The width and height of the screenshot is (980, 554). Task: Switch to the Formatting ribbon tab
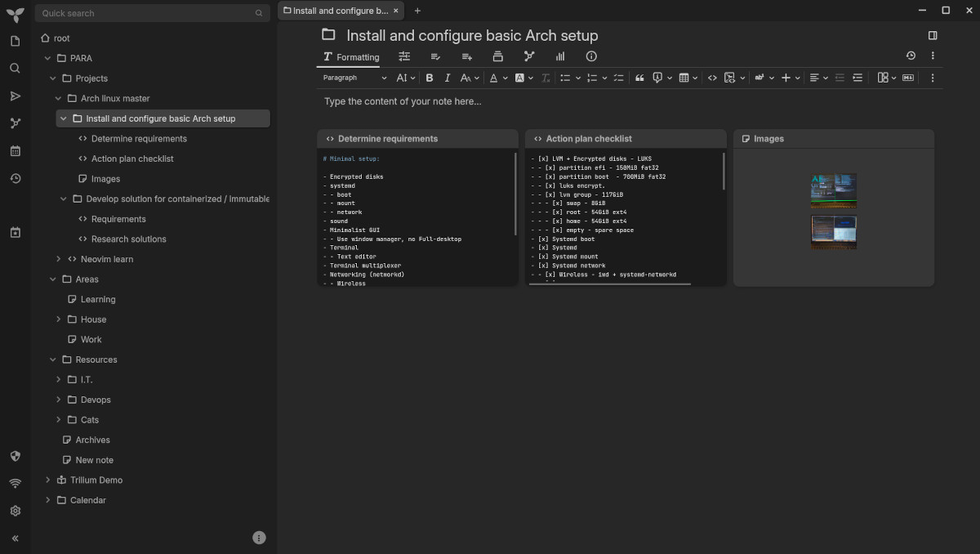351,57
